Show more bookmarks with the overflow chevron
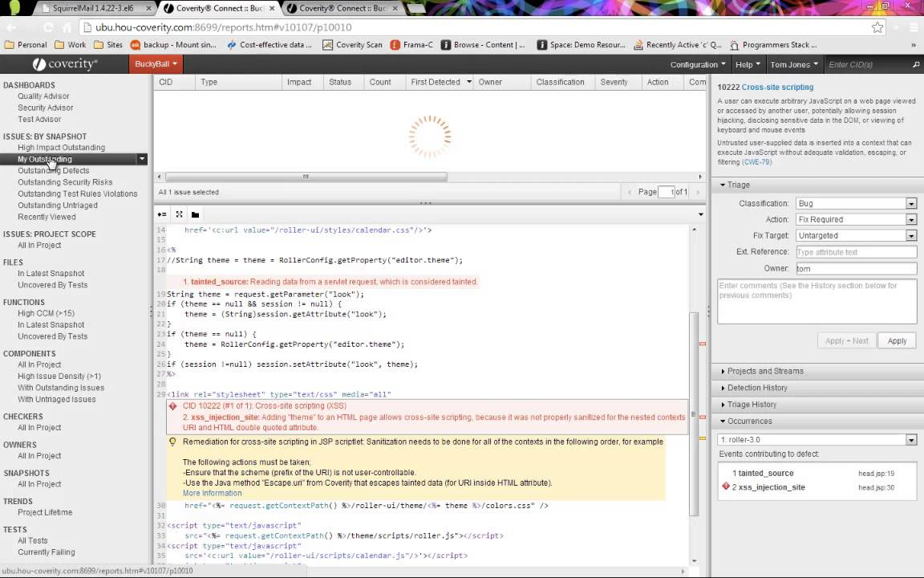Screen dimensions: 924x578 point(914,45)
